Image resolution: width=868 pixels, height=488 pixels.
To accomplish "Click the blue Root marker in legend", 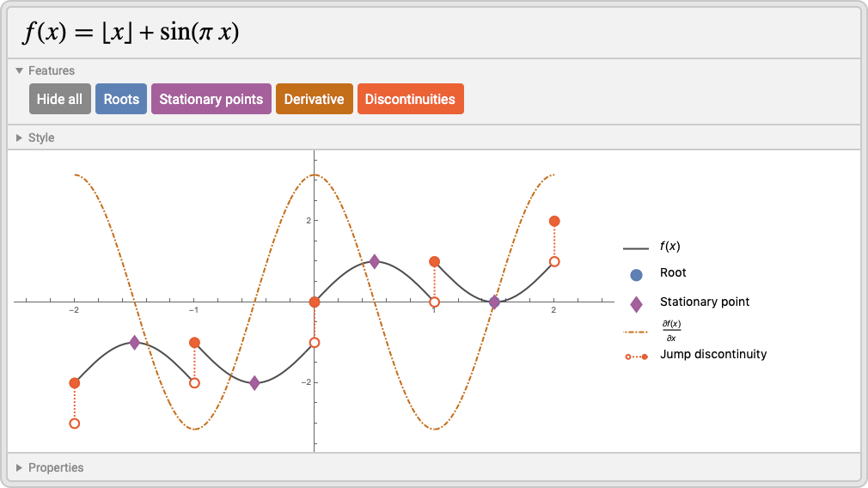I will point(636,274).
